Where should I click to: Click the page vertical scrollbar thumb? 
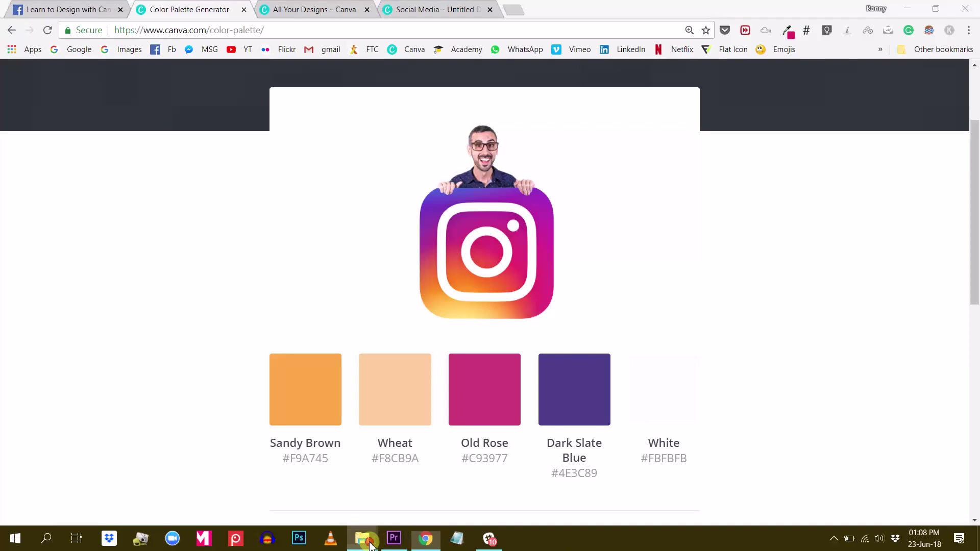[x=974, y=212]
